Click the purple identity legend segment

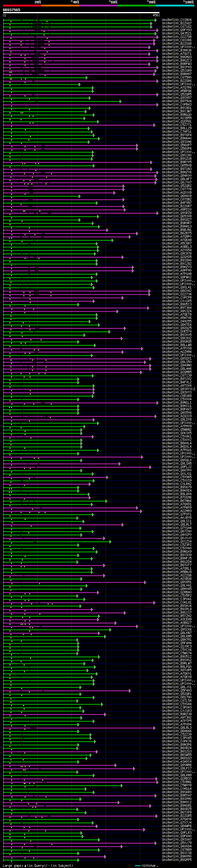99,6
